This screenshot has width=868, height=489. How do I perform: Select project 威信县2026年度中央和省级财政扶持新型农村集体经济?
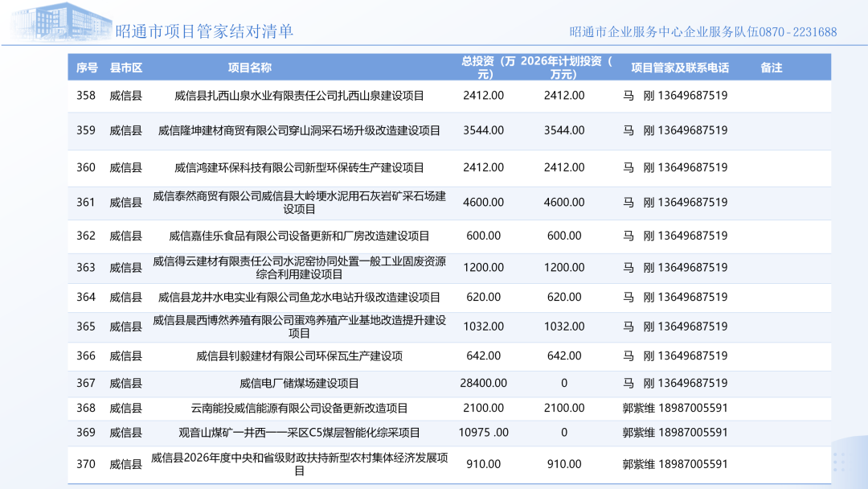pos(299,464)
